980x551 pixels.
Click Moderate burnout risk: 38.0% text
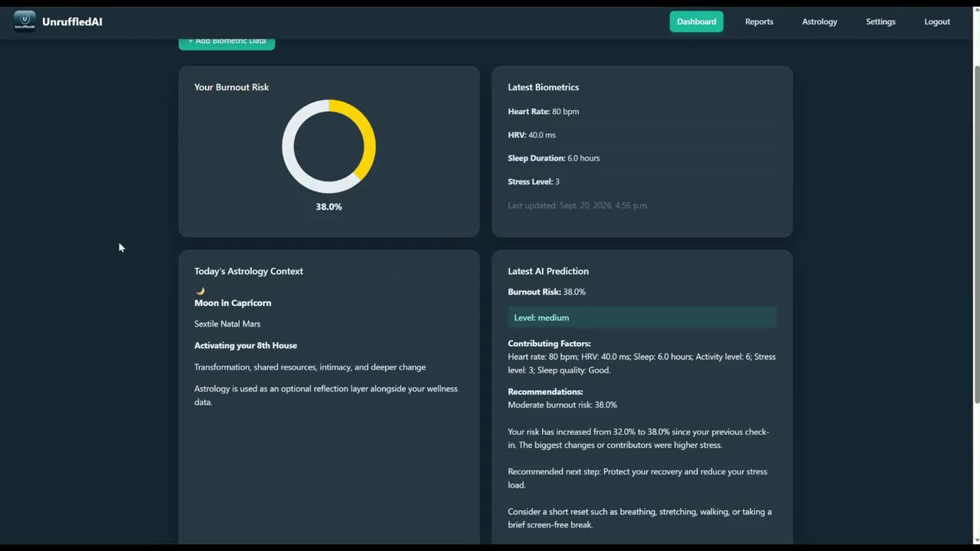(x=562, y=405)
